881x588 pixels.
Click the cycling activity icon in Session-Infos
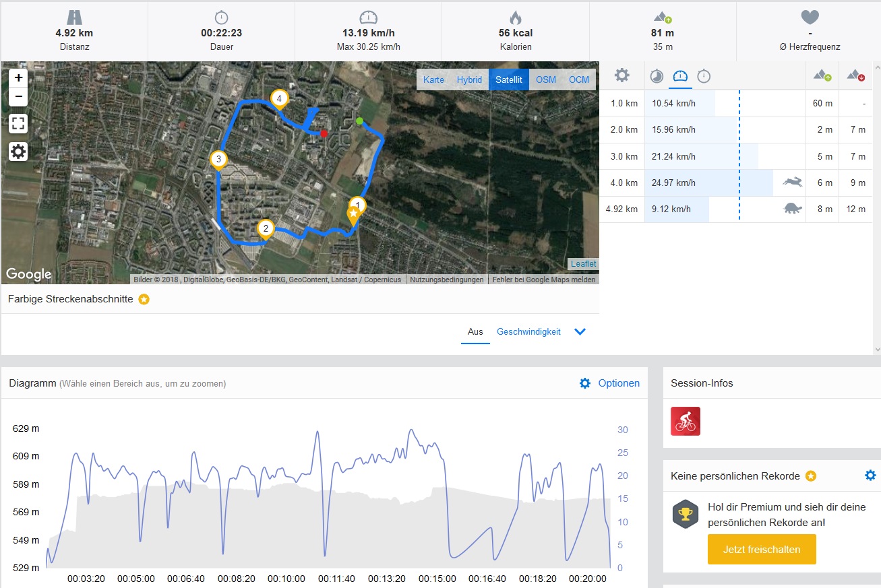point(686,421)
